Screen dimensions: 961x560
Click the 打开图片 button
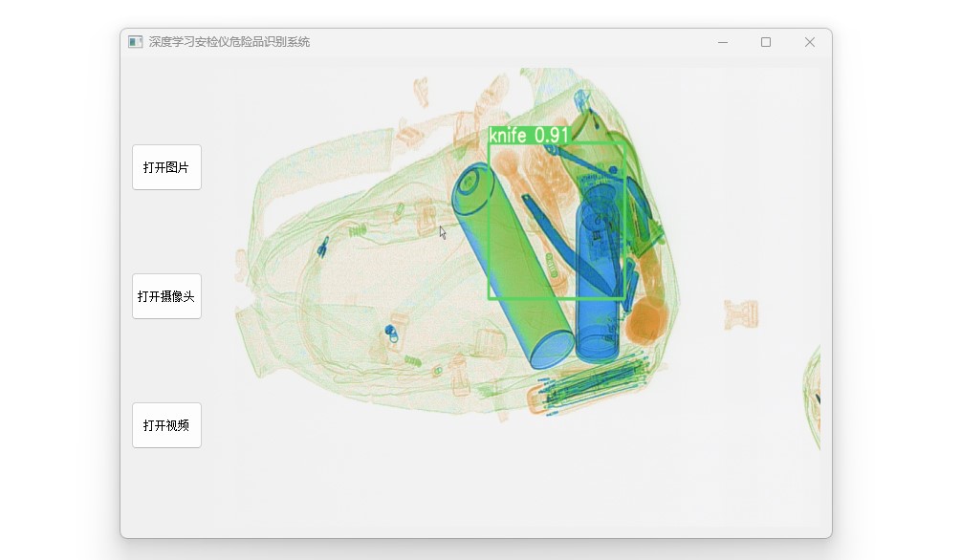click(166, 167)
